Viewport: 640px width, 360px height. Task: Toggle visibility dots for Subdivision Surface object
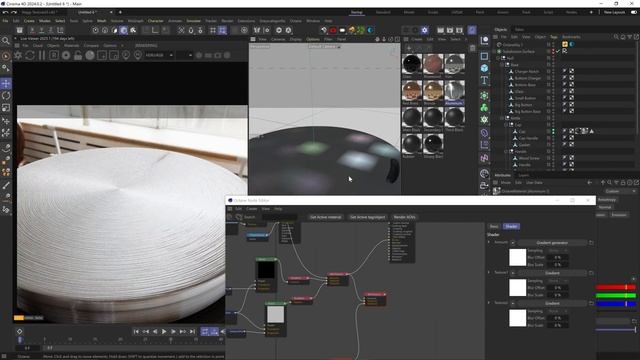click(553, 51)
